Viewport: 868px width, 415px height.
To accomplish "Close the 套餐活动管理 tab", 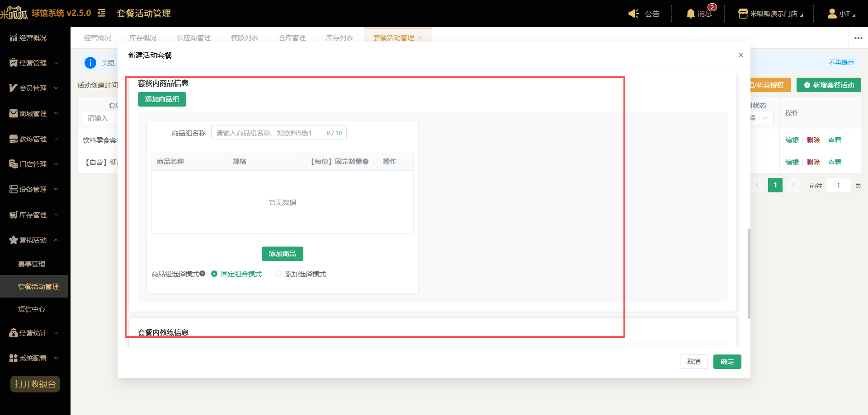I will point(420,38).
